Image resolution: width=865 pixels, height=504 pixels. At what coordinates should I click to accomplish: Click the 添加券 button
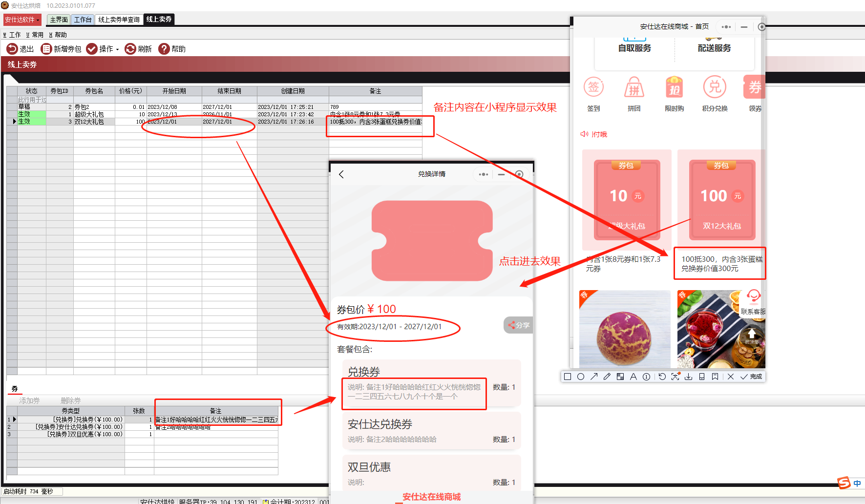(29, 400)
